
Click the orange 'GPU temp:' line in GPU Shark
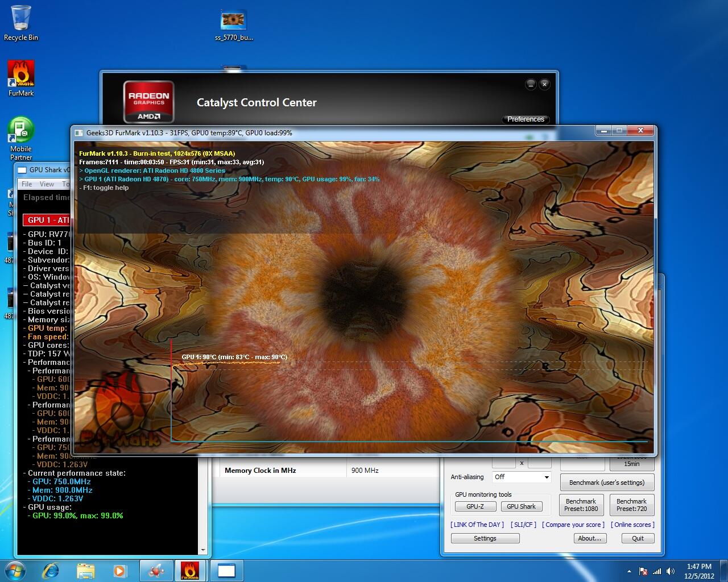point(46,328)
